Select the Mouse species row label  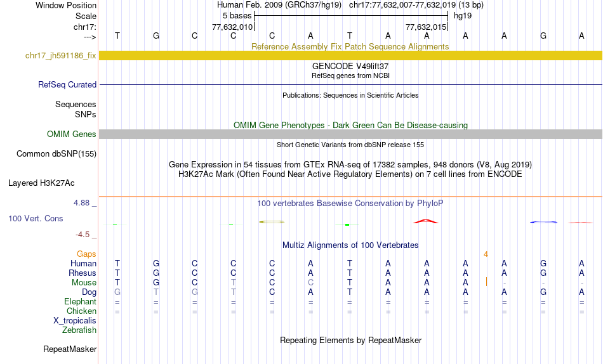(x=84, y=283)
